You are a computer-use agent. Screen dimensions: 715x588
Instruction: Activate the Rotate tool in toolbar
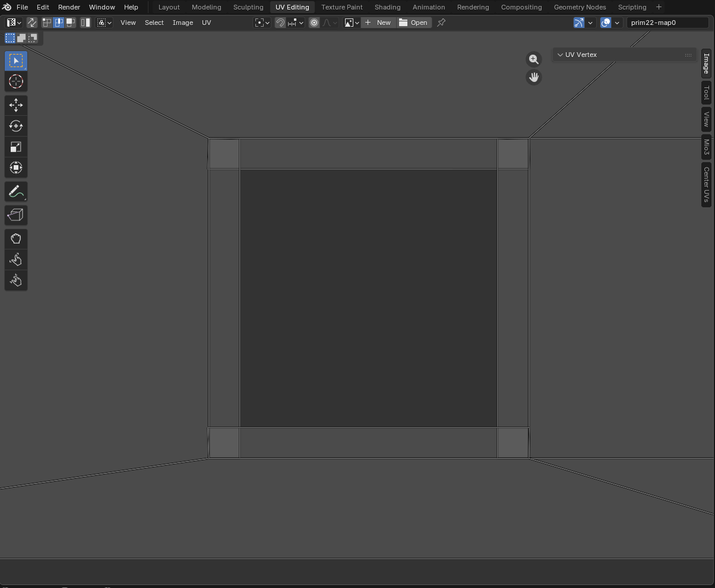[16, 126]
